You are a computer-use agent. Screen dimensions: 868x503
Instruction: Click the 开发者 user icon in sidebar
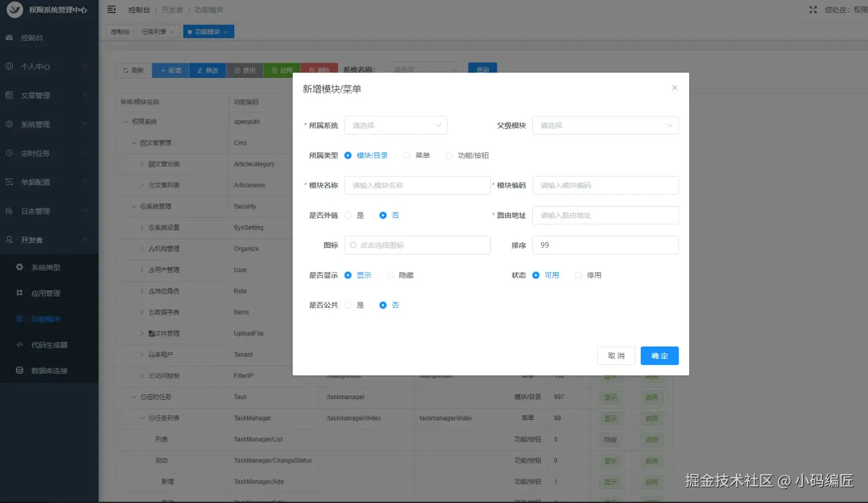[x=9, y=240]
